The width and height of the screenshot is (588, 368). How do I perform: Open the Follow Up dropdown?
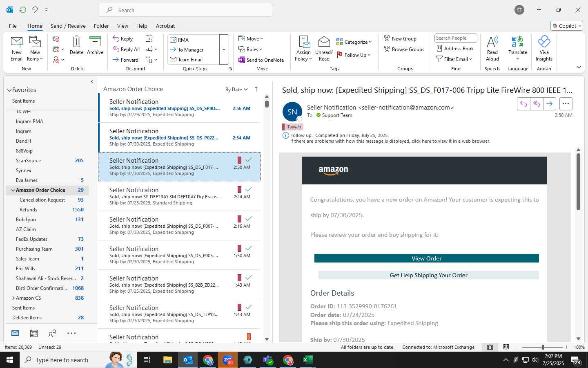(354, 55)
